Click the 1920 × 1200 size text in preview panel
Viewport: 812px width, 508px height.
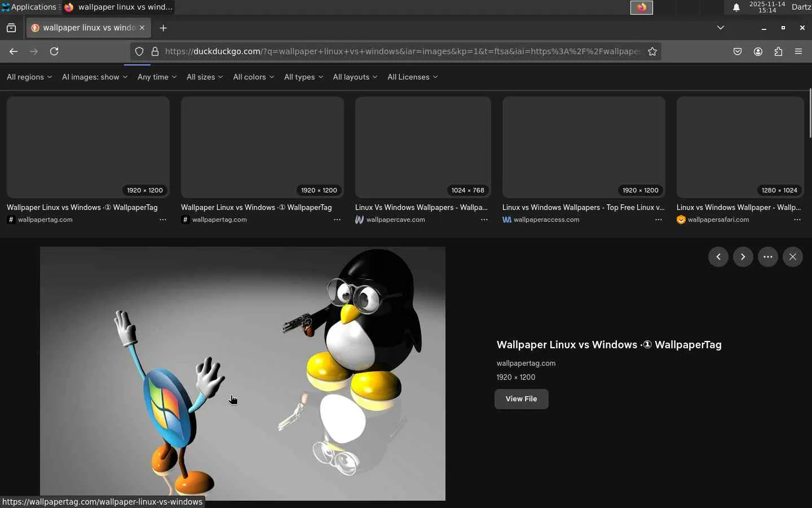click(516, 378)
